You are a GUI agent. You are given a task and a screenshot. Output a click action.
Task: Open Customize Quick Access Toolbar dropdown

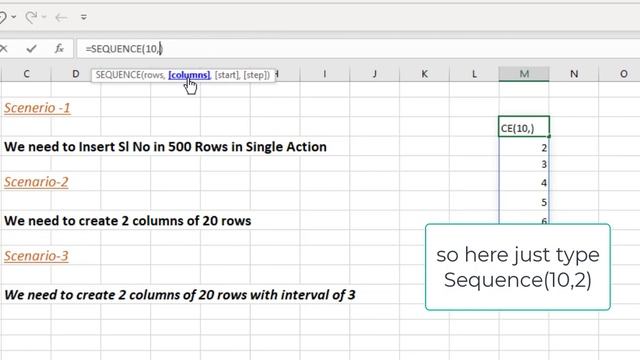(x=84, y=17)
